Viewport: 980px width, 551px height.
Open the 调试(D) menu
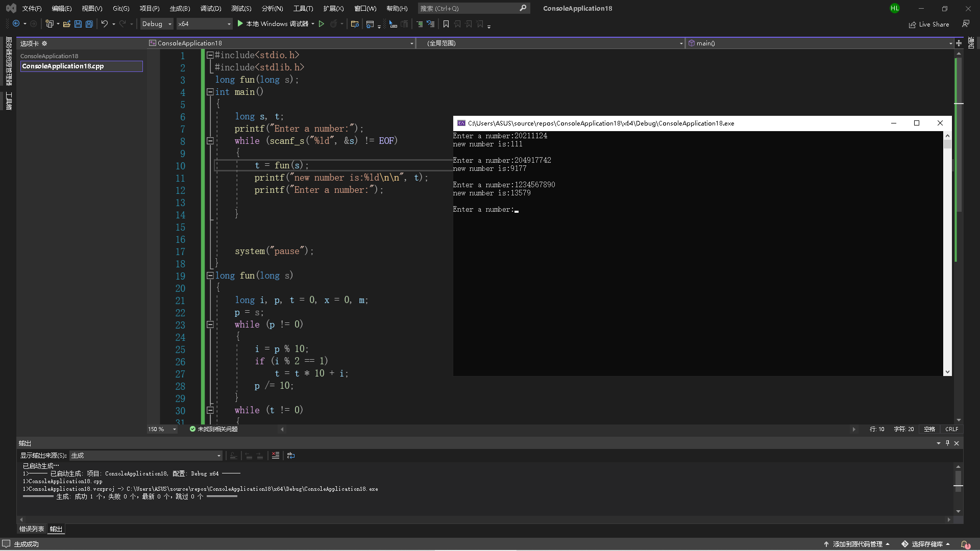coord(211,8)
